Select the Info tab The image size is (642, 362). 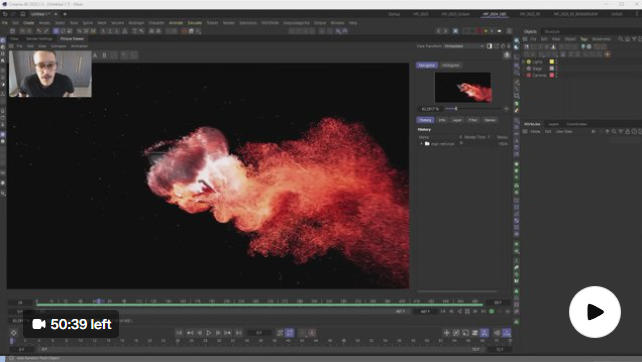[442, 120]
